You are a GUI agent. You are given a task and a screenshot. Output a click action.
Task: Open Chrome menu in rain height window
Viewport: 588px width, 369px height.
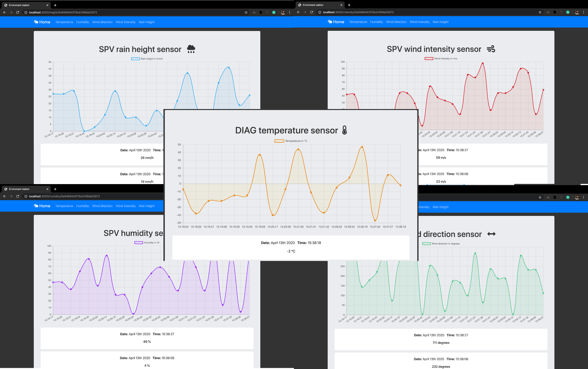[290, 12]
